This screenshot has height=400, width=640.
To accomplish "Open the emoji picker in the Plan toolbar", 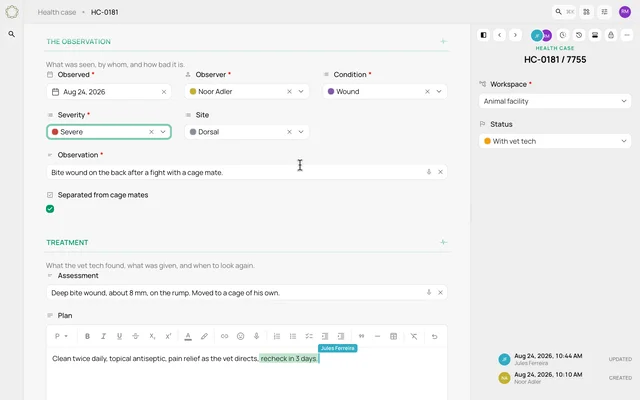I will point(240,336).
